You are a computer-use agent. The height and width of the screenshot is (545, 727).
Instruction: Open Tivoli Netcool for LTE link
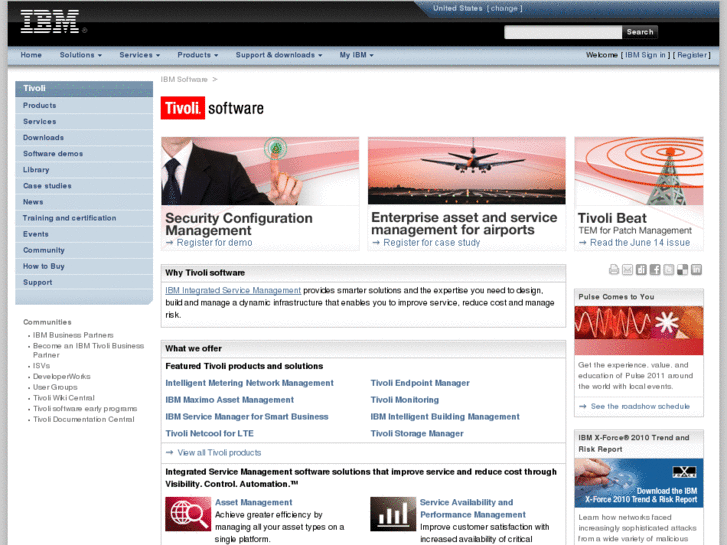(210, 434)
